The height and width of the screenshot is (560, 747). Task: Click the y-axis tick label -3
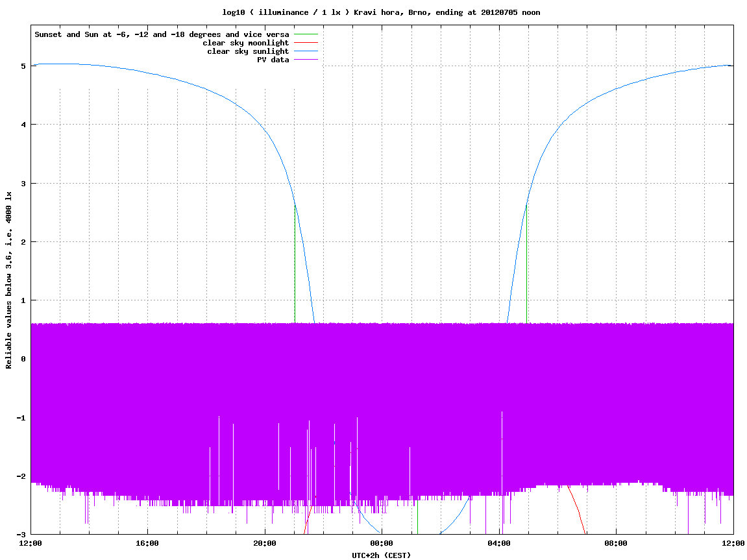point(21,535)
